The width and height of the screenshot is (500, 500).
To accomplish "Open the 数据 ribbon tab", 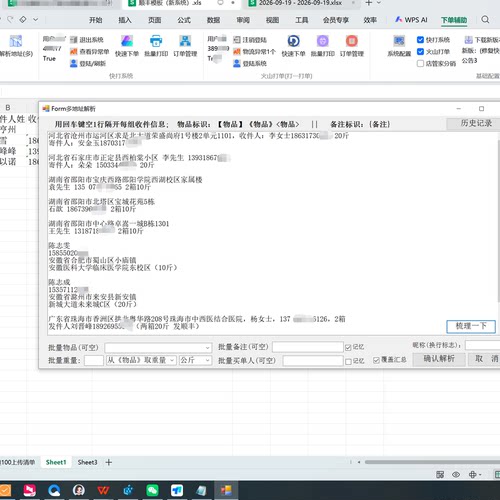I will point(213,20).
